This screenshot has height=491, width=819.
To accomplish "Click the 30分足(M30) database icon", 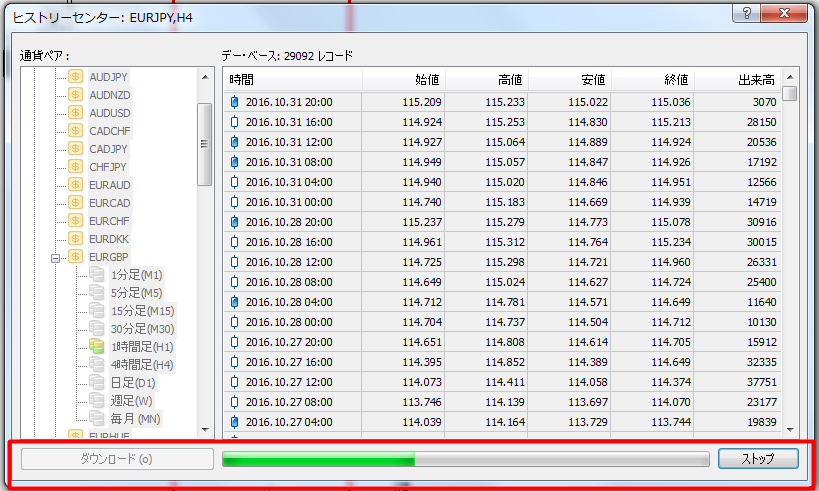I will coord(97,328).
